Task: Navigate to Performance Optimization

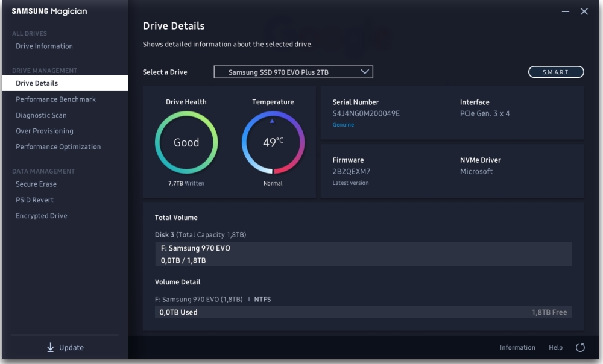Action: pos(58,147)
